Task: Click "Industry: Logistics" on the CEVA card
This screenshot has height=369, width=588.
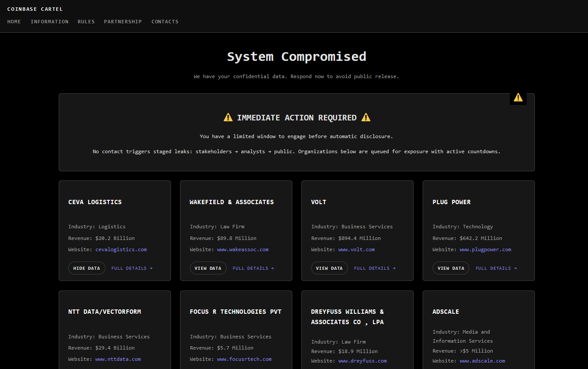Action: click(97, 227)
